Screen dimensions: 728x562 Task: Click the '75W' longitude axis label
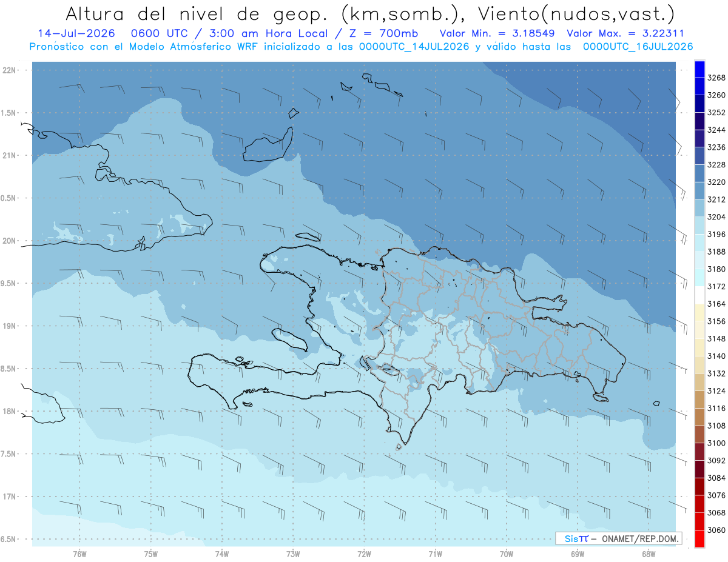click(x=151, y=554)
